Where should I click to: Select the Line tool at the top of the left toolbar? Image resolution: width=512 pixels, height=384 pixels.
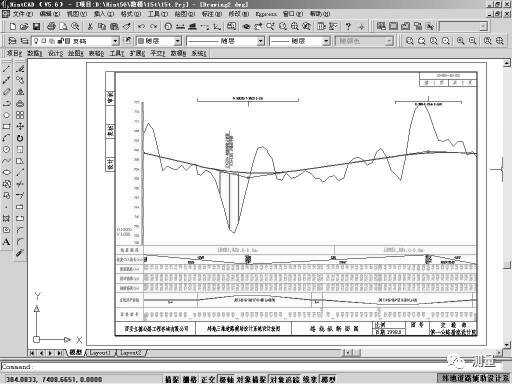tap(6, 69)
